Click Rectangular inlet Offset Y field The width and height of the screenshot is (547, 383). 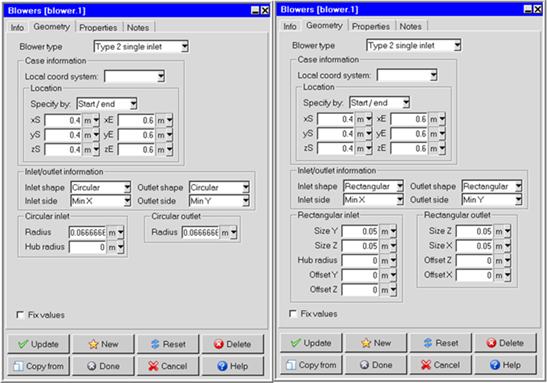(360, 275)
